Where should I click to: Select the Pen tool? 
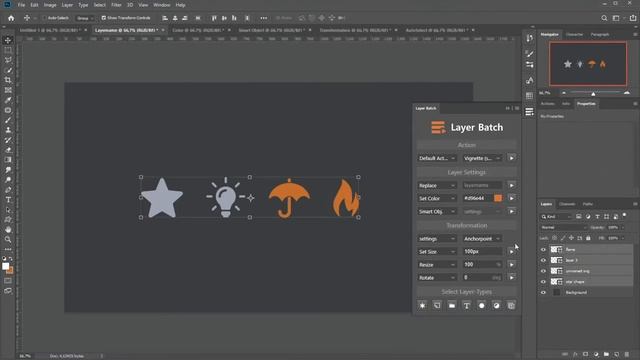[x=8, y=190]
